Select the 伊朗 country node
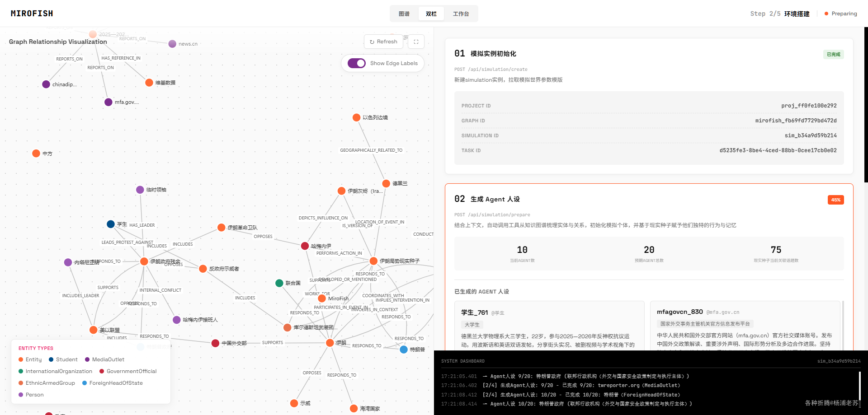Viewport: 868px width, 415px height. pyautogui.click(x=330, y=343)
